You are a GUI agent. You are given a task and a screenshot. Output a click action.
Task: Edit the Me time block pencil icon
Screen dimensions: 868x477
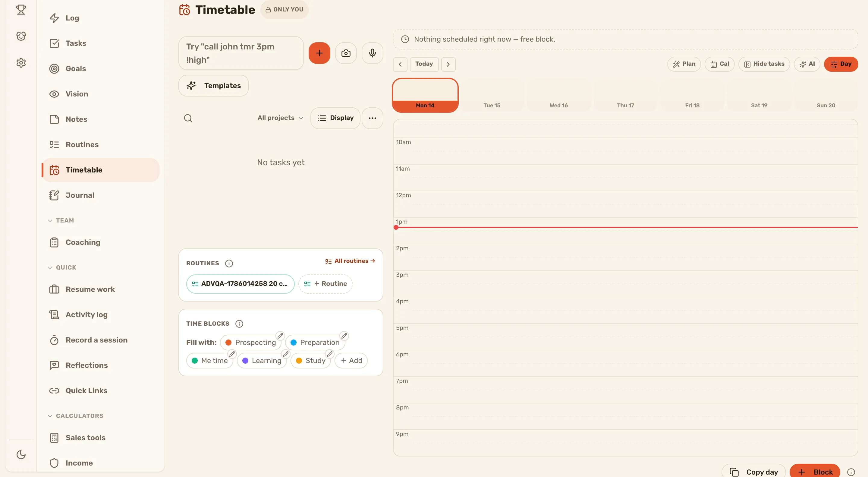(x=232, y=354)
